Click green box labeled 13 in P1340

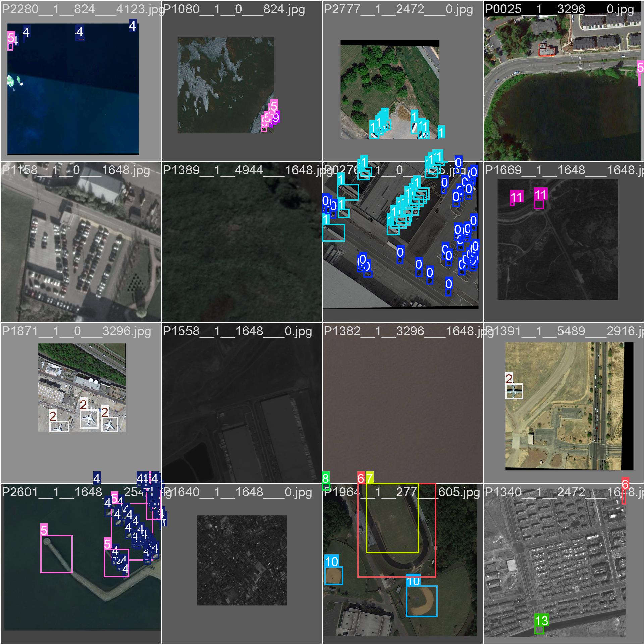pos(539,630)
